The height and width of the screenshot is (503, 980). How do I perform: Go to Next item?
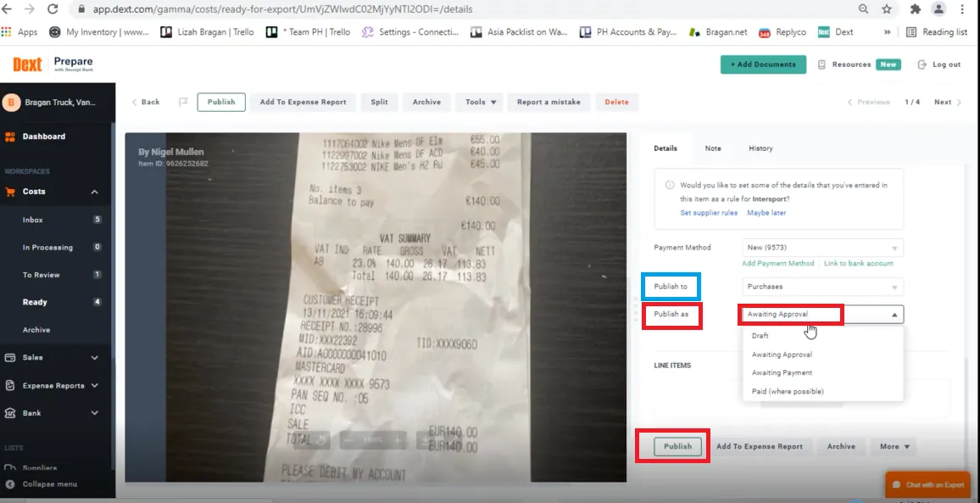pyautogui.click(x=948, y=102)
